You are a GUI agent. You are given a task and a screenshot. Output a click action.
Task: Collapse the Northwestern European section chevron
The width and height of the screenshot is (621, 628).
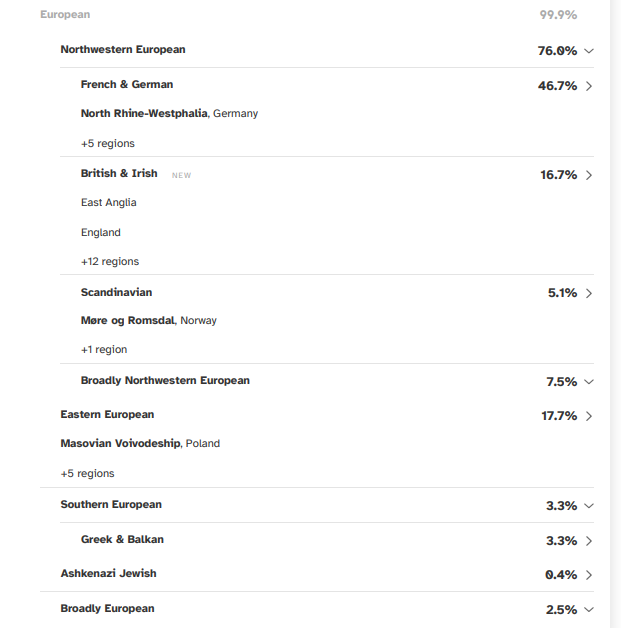coord(589,51)
